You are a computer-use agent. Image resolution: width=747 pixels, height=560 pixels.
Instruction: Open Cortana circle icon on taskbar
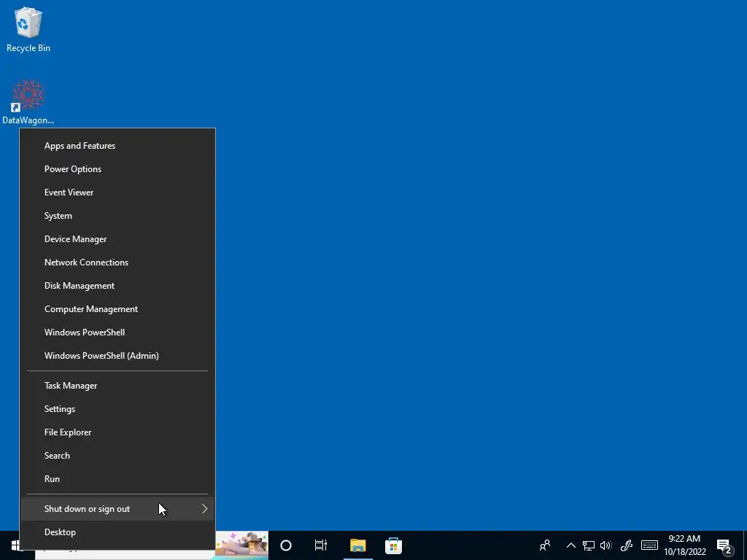[286, 545]
